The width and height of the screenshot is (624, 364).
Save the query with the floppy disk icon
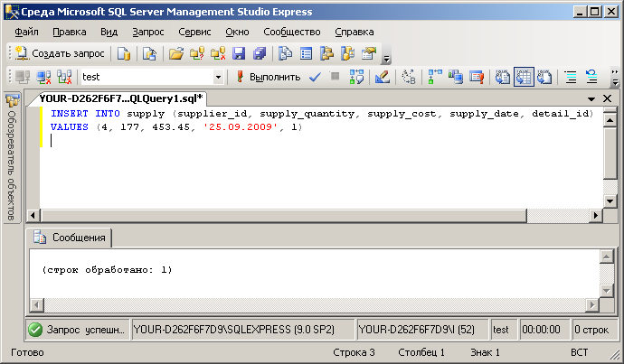click(239, 53)
